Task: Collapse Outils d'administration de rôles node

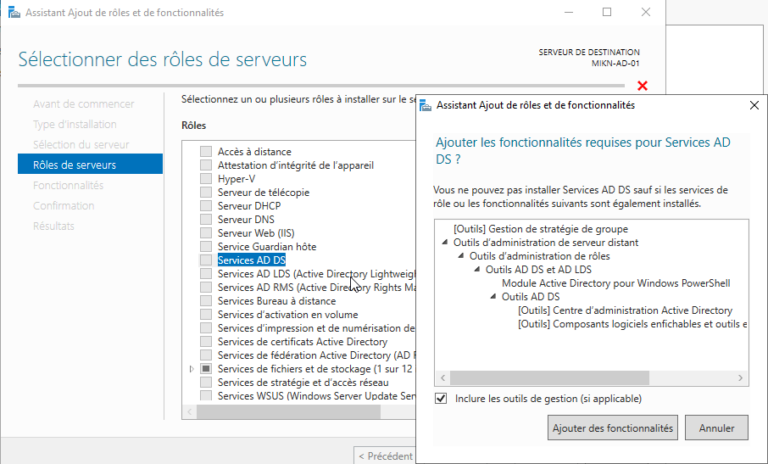Action: coord(461,256)
